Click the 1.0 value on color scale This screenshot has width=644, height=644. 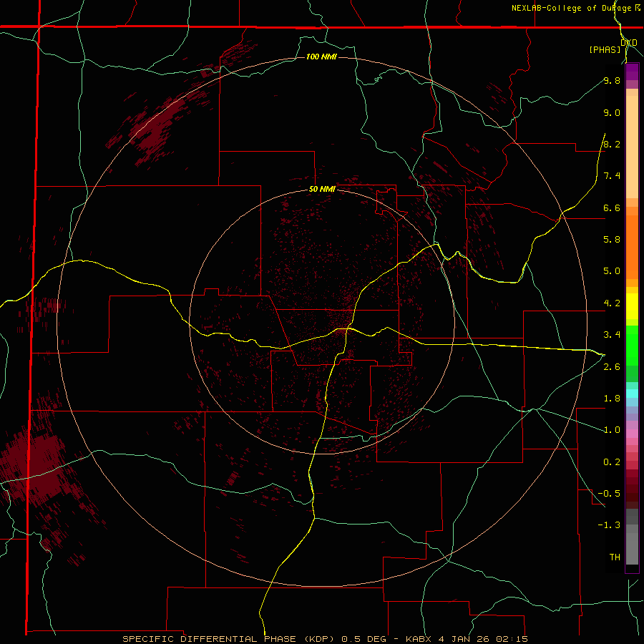(612, 430)
